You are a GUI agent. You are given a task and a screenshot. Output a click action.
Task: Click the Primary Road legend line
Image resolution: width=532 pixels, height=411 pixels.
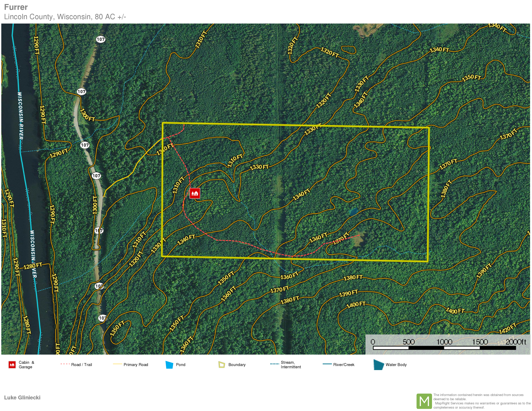[117, 364]
